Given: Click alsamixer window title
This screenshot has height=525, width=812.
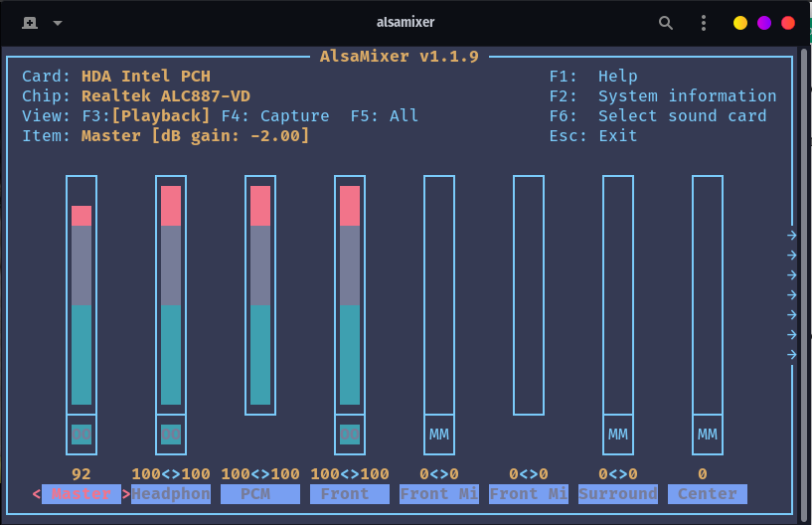Looking at the screenshot, I should pos(406,22).
